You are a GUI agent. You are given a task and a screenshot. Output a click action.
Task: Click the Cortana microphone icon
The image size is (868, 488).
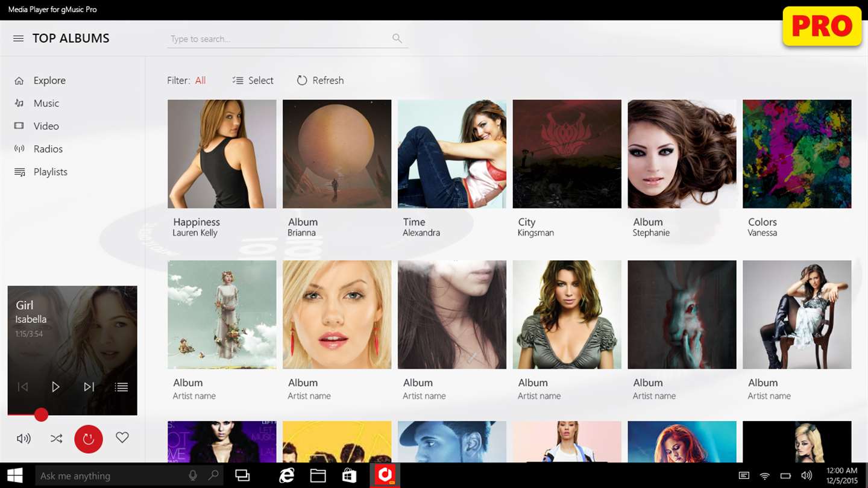(193, 476)
